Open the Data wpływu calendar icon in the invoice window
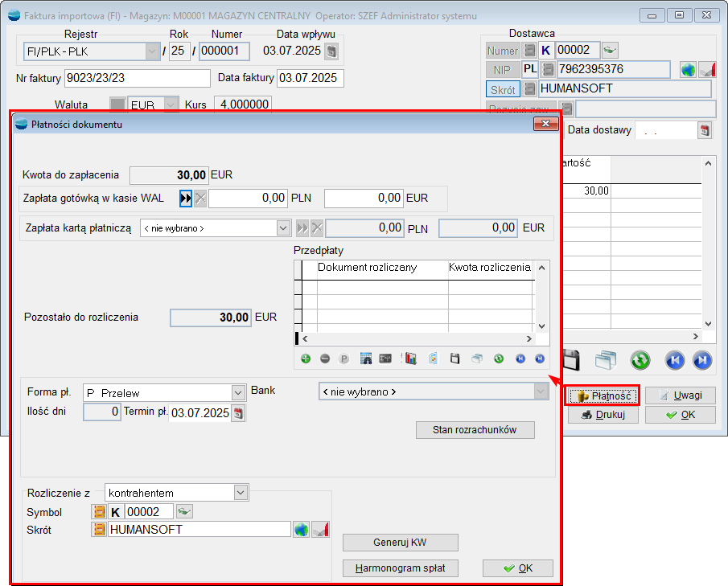Screen dimensions: 728x586 coord(331,51)
